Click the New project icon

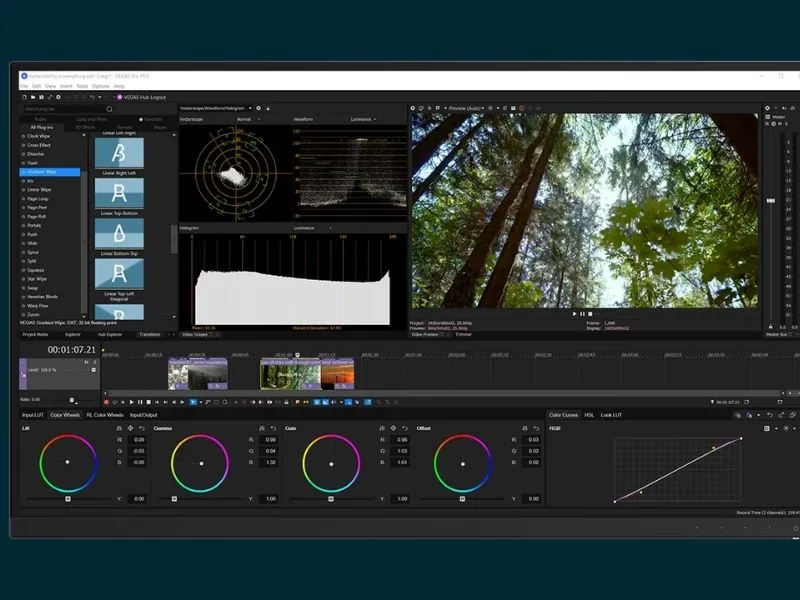(x=24, y=97)
